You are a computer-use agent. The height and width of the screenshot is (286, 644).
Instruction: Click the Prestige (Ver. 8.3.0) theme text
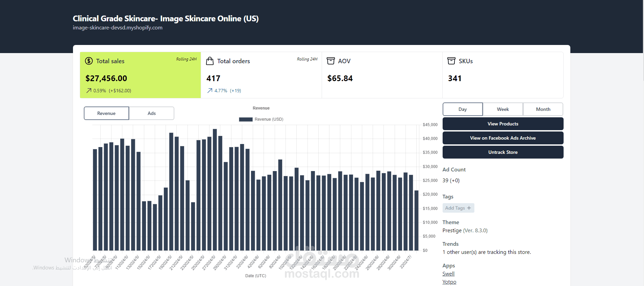pyautogui.click(x=465, y=231)
